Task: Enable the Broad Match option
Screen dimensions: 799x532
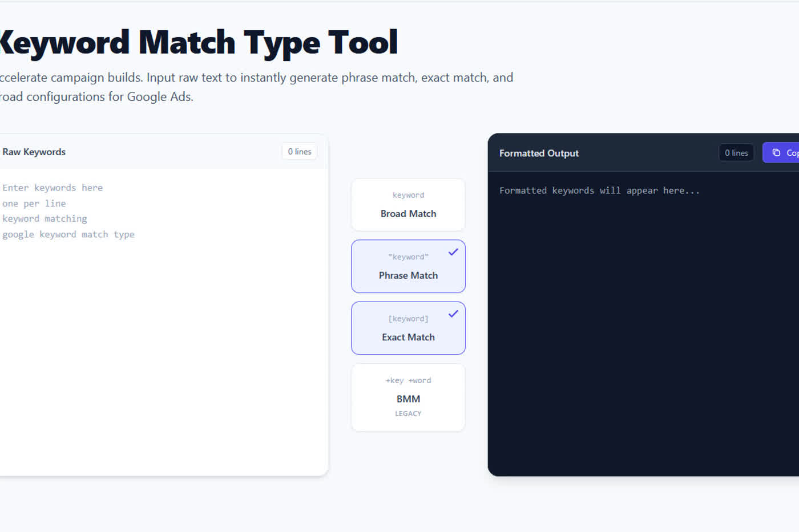Action: (408, 205)
